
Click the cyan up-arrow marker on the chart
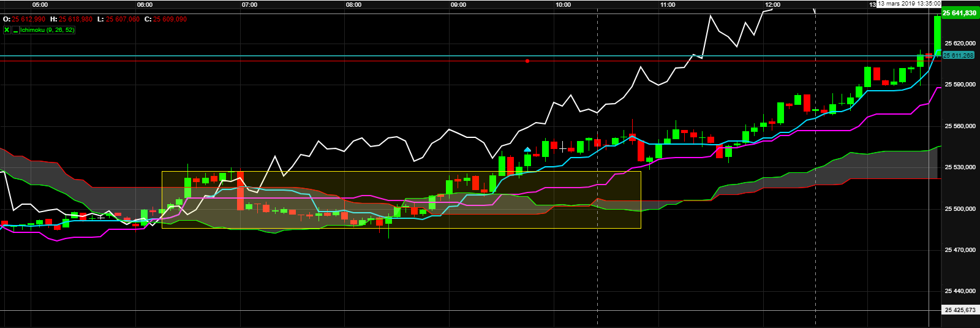pyautogui.click(x=527, y=150)
